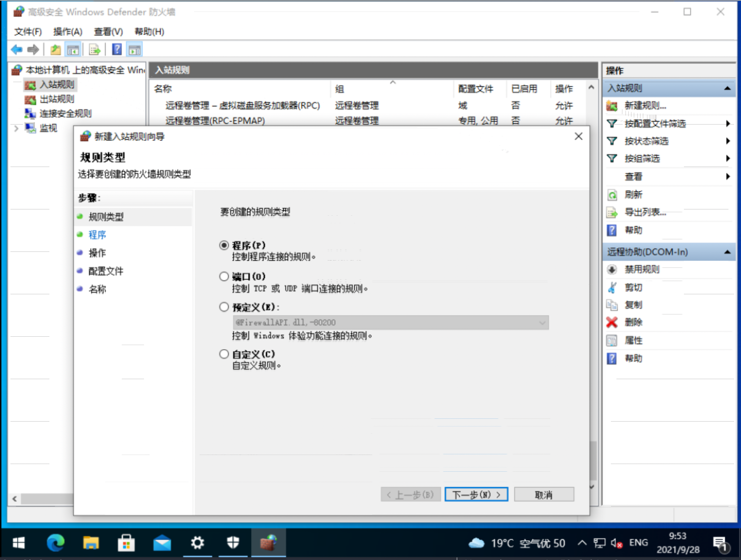This screenshot has height=560, width=741.
Task: Click the export list toolbar icon
Action: tap(95, 50)
